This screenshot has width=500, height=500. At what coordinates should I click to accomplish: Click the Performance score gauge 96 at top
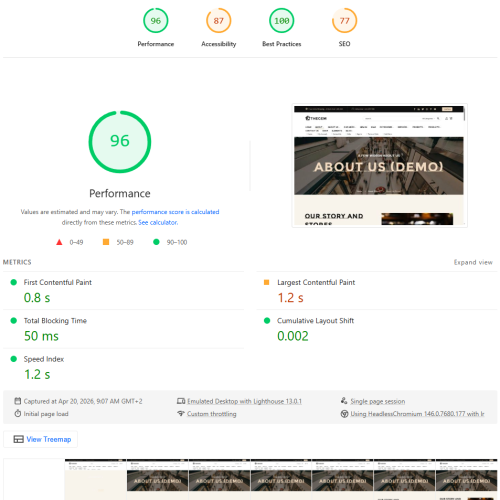[156, 21]
